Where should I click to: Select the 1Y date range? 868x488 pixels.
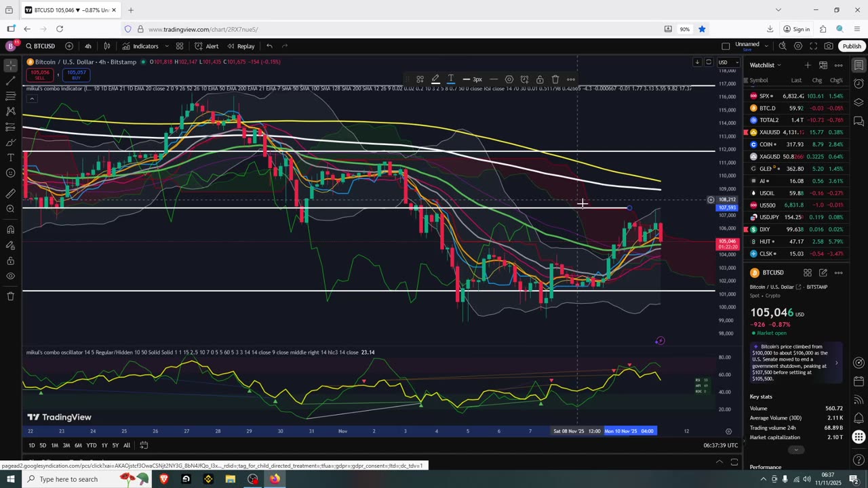pyautogui.click(x=104, y=445)
